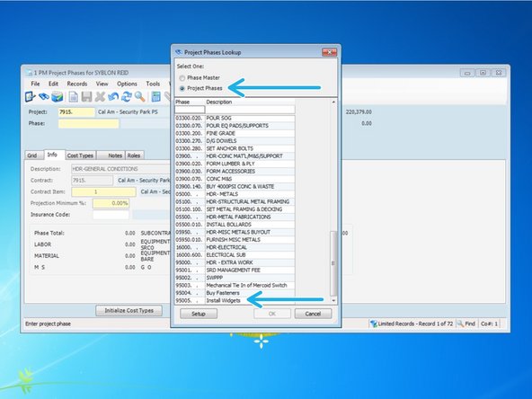Open the Options menu
Image resolution: width=532 pixels, height=399 pixels.
pyautogui.click(x=127, y=84)
